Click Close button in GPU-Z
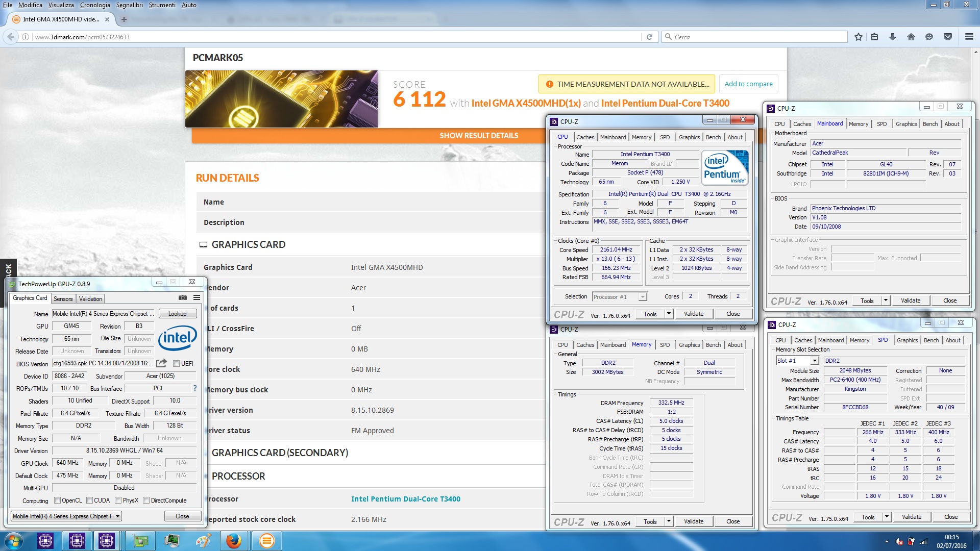980x551 pixels. pos(182,516)
